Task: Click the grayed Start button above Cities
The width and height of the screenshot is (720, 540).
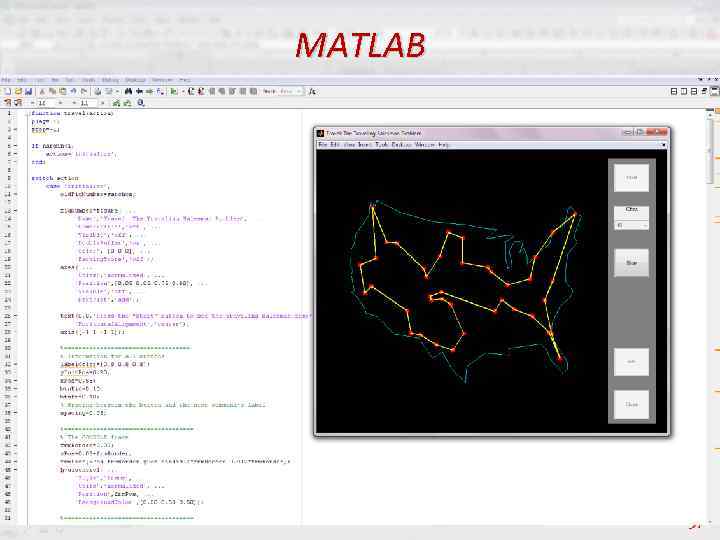Action: tap(631, 177)
